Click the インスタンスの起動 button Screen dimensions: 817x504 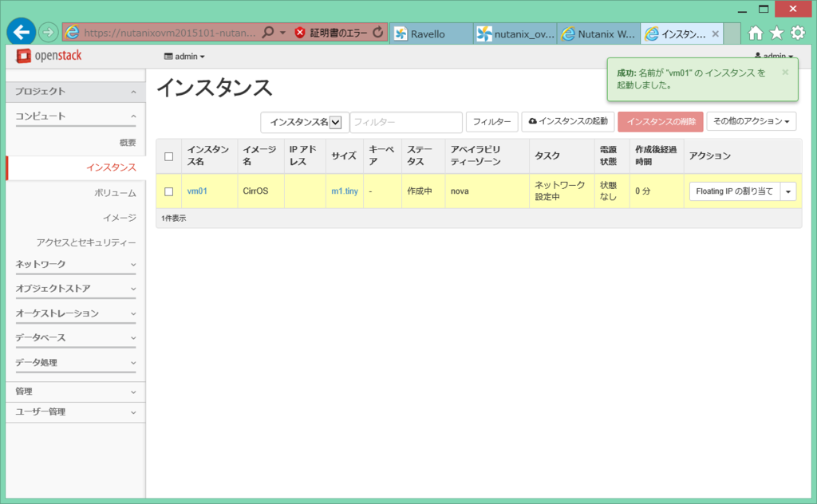point(568,122)
